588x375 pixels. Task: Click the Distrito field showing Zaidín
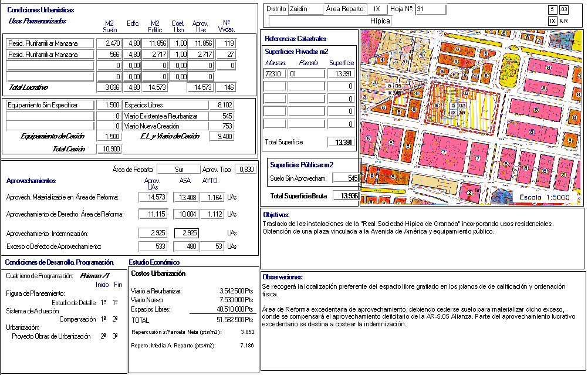[306, 9]
